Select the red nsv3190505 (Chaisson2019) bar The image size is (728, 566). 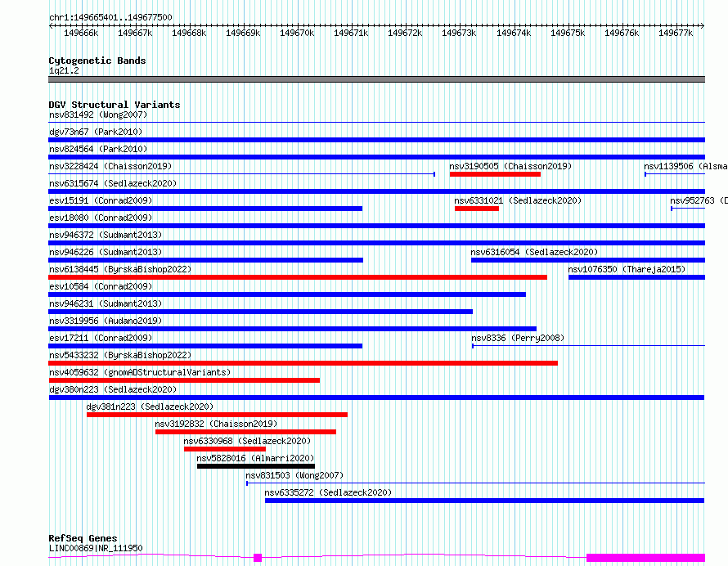coord(495,174)
